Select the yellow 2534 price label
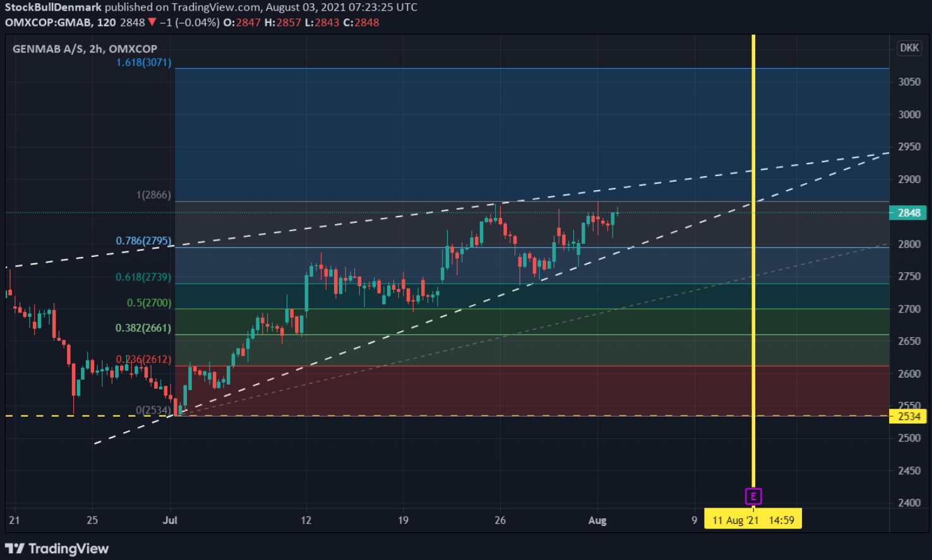932x560 pixels. point(908,416)
